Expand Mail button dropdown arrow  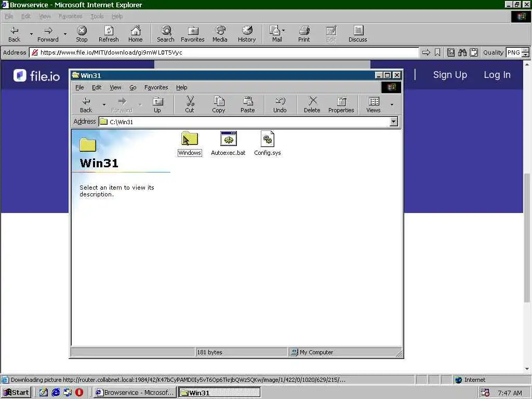(284, 31)
